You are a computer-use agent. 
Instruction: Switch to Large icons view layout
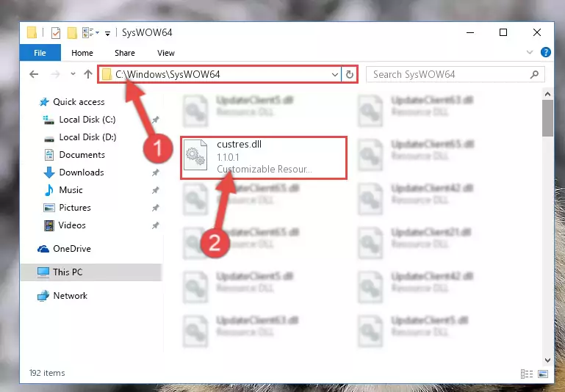coord(543,374)
